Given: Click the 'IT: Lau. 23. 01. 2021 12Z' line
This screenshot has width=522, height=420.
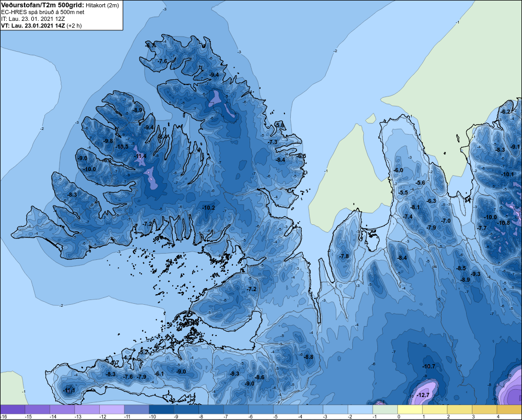Looking at the screenshot, I should [x=33, y=19].
